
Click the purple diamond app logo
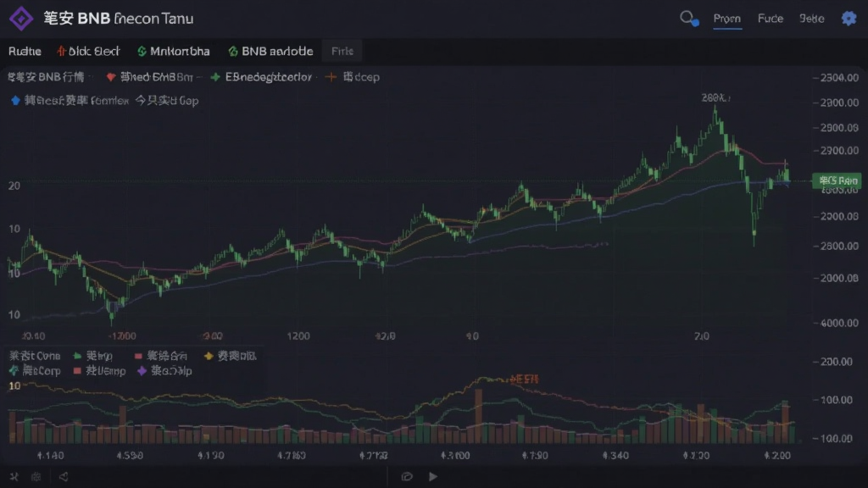point(21,19)
